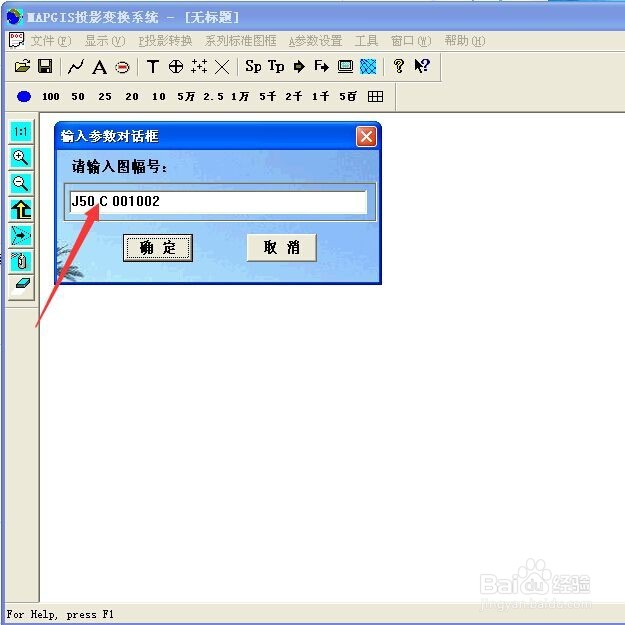Choose the 25 scale map frame

click(x=105, y=96)
